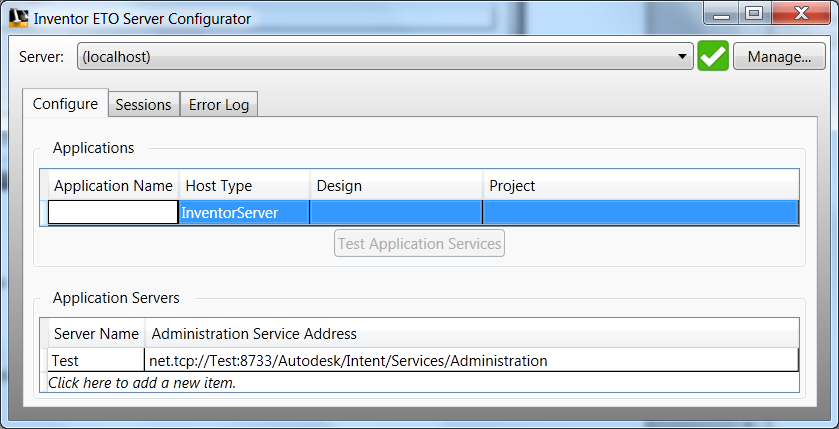This screenshot has width=839, height=429.
Task: Maximize the Configurator window
Action: (x=754, y=13)
